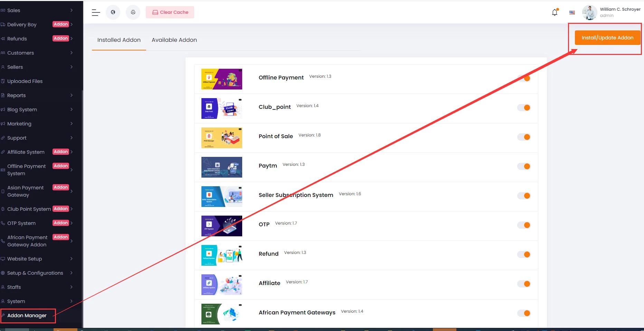644x331 pixels.
Task: Open the Point of Sale addon thumbnail
Action: click(221, 138)
